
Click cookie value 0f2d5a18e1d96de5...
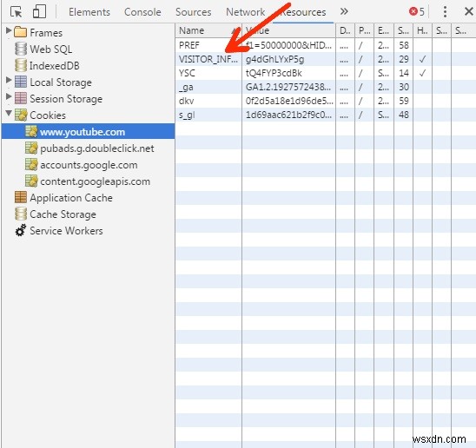tap(289, 101)
